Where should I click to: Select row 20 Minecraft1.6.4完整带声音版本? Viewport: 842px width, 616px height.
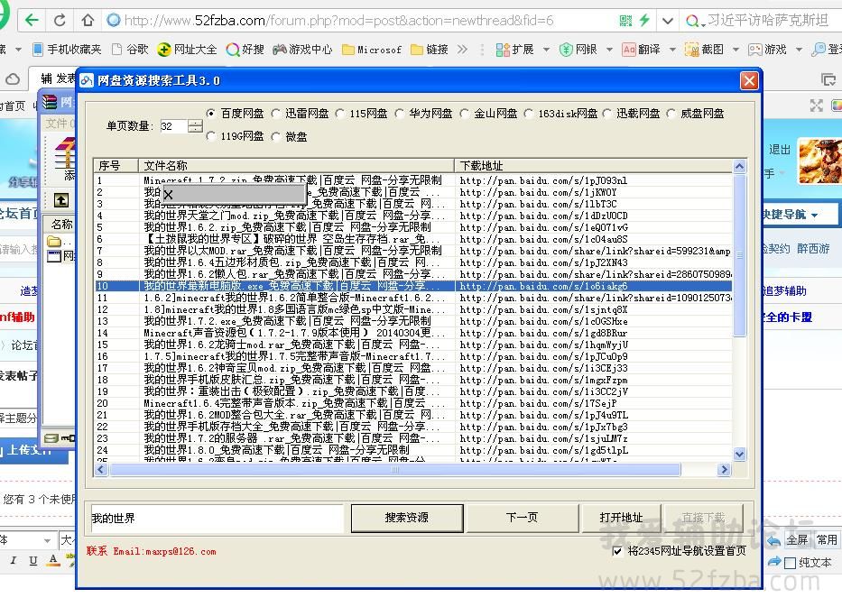point(413,403)
